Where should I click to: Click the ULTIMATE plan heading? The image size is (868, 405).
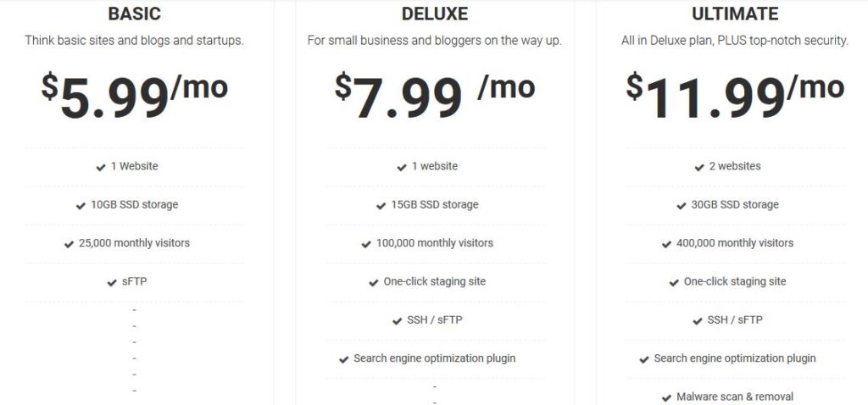click(735, 14)
